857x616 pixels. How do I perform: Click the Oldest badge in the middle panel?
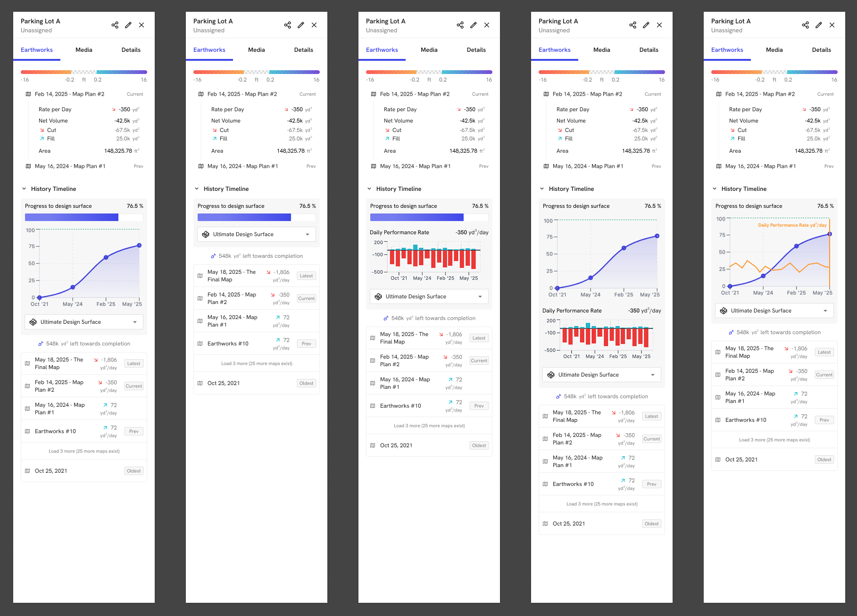point(479,445)
